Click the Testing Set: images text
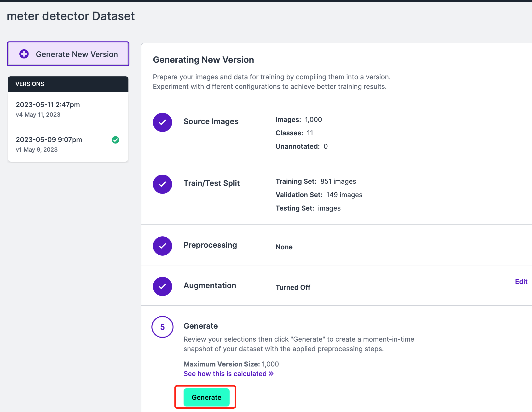 click(308, 208)
